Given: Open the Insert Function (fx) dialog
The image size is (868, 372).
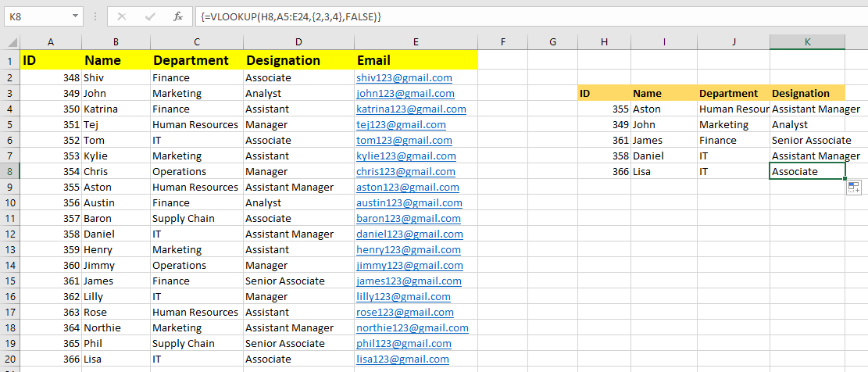Looking at the screenshot, I should 178,16.
